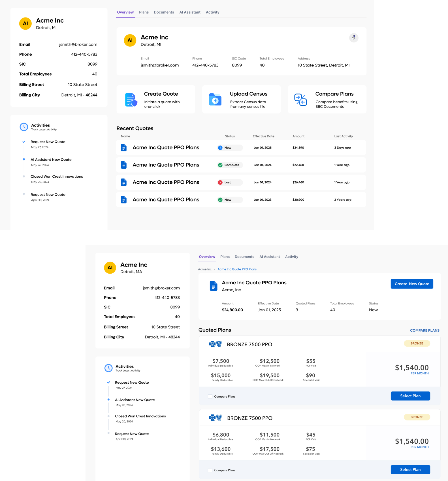This screenshot has width=448, height=481.
Task: Click the Blue Cross logo on the $7,500 deductible plan
Action: tap(215, 344)
